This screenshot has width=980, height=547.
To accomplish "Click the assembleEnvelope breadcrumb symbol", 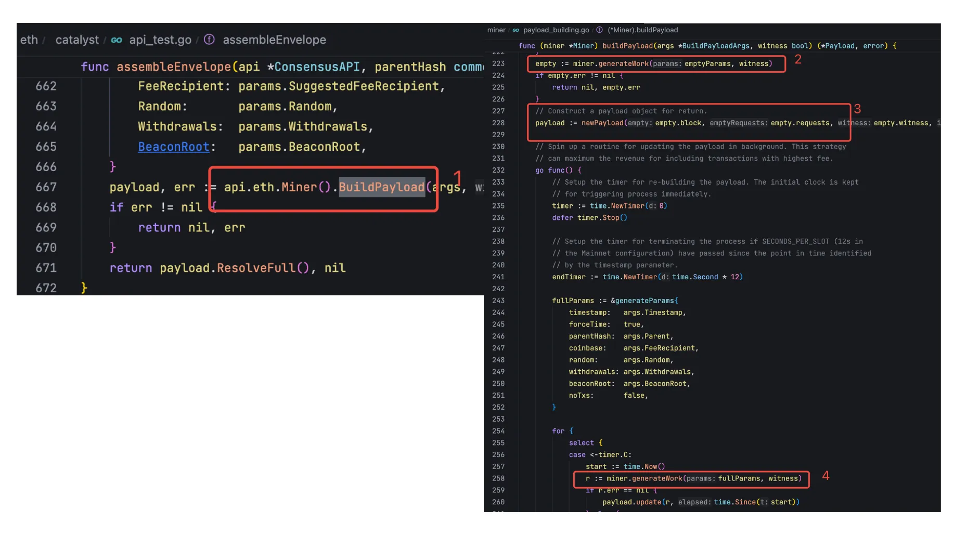I will coord(274,40).
